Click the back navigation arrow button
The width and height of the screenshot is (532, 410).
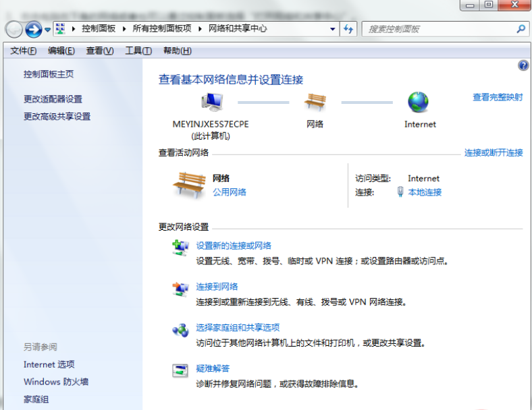pos(14,29)
